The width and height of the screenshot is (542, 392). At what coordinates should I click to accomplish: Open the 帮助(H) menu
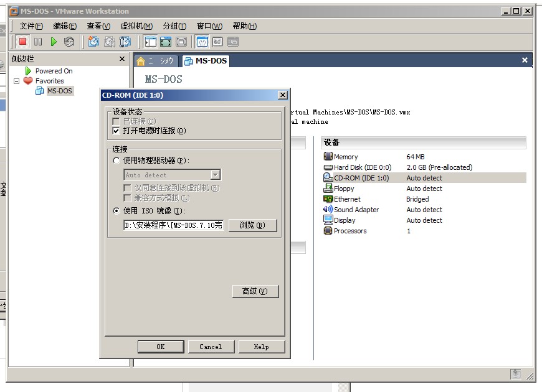[245, 26]
